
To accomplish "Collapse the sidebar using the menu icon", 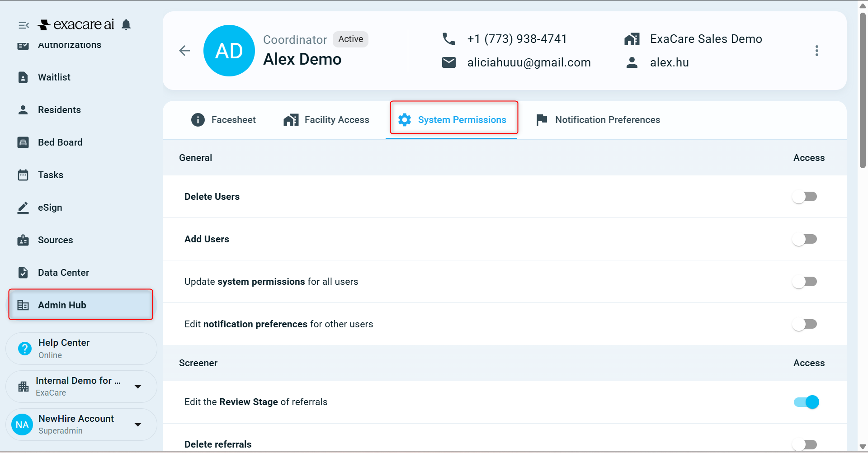I will [24, 25].
